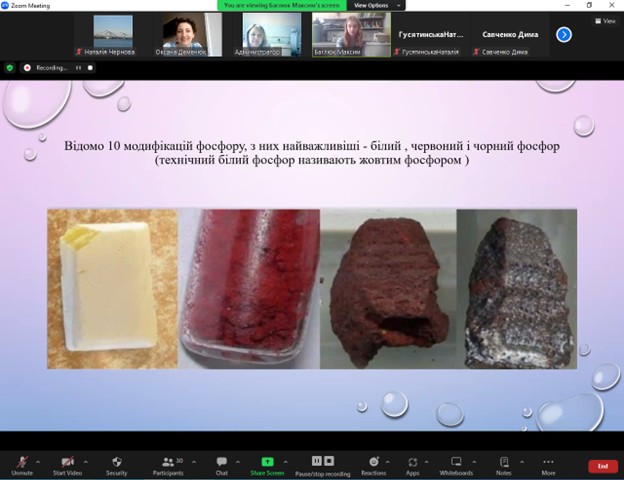The width and height of the screenshot is (624, 480).
Task: Click muted mic icon beside Наталія Чернова
Action: pyautogui.click(x=79, y=52)
